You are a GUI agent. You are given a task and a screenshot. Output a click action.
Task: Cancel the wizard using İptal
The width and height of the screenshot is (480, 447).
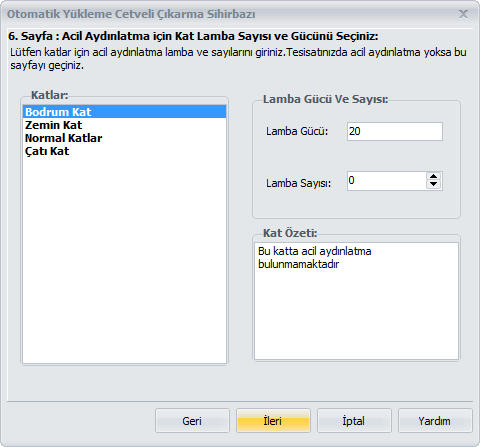click(x=354, y=421)
